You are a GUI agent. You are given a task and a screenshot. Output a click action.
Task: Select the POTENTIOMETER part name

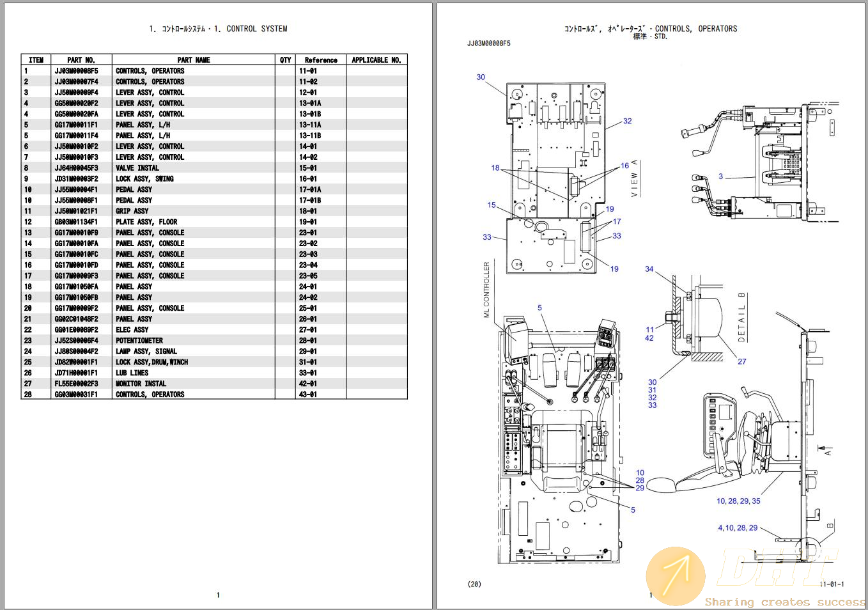click(139, 341)
